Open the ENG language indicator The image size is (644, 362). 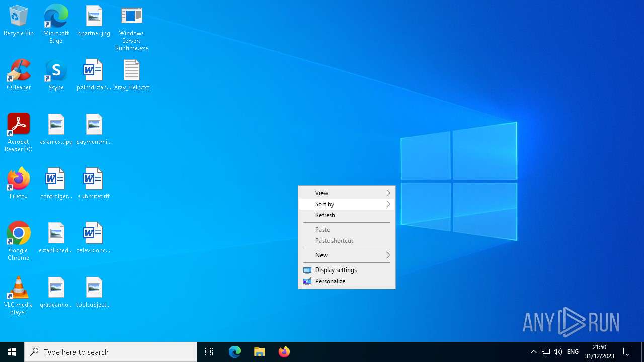(x=573, y=352)
